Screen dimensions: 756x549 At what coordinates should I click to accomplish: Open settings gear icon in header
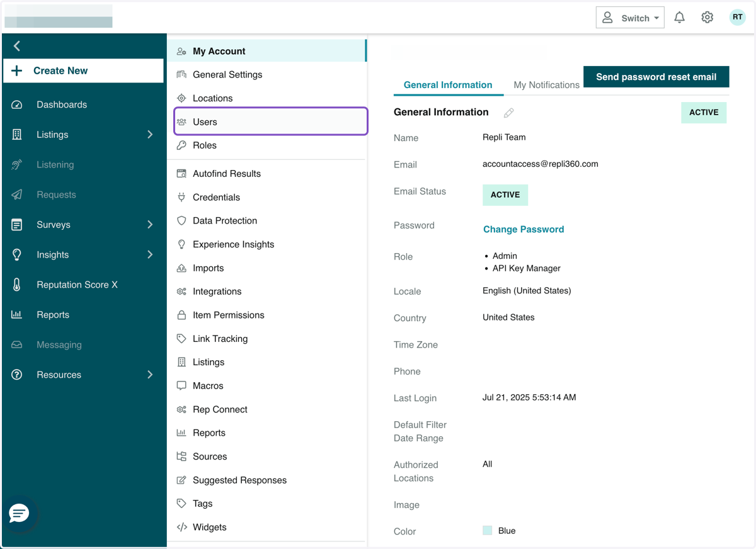pyautogui.click(x=707, y=18)
